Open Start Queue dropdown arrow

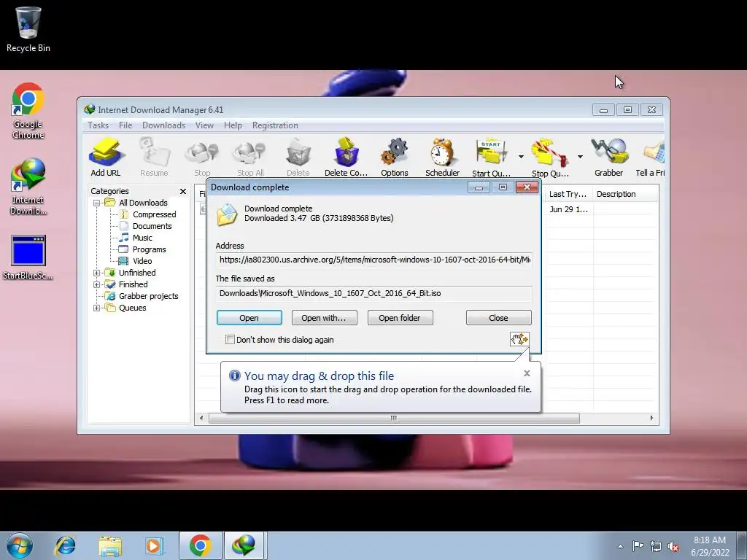tap(521, 157)
